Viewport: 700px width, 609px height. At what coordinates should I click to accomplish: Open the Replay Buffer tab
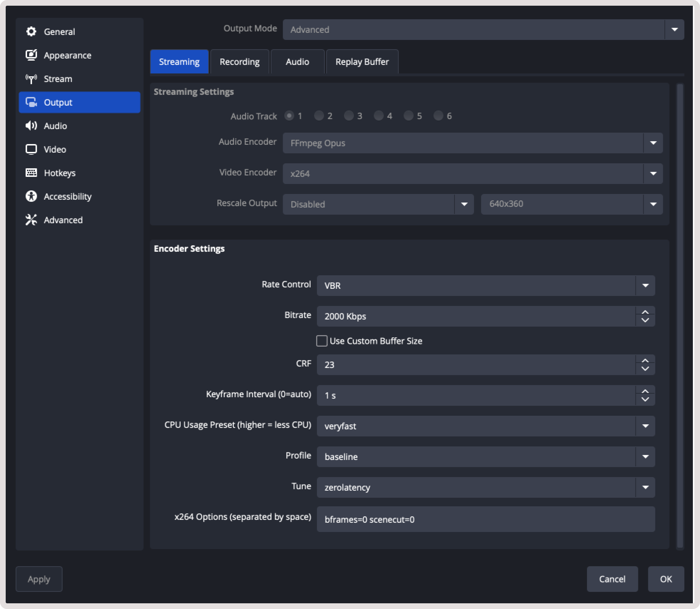tap(362, 61)
